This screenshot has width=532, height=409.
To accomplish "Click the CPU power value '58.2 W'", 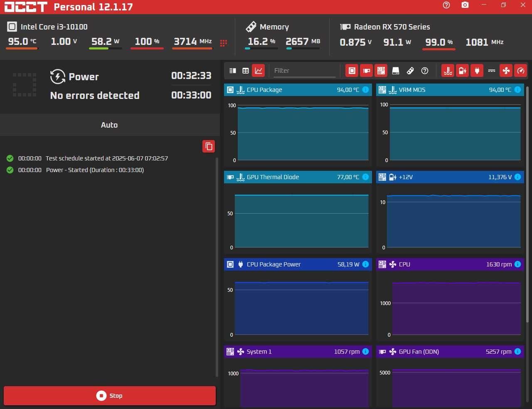I will point(106,42).
